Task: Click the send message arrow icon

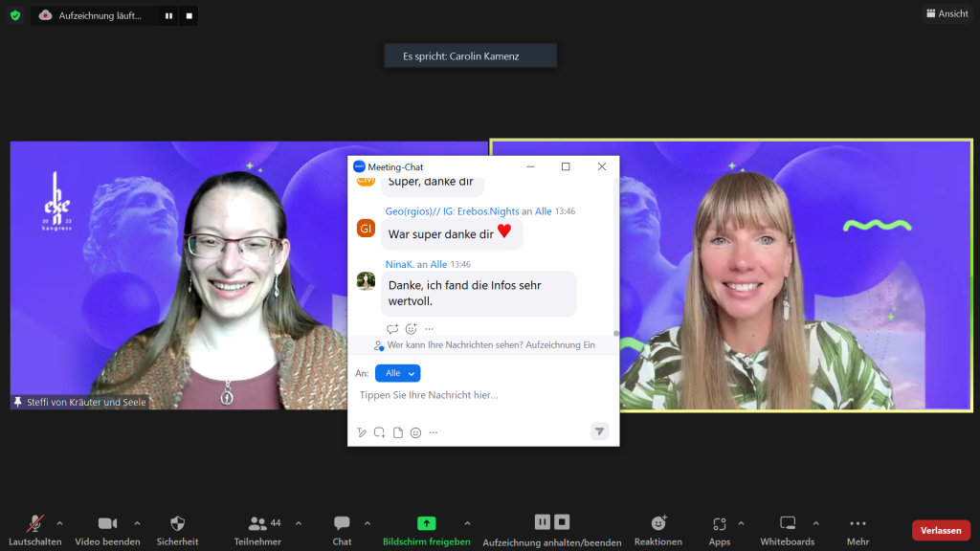Action: click(599, 431)
